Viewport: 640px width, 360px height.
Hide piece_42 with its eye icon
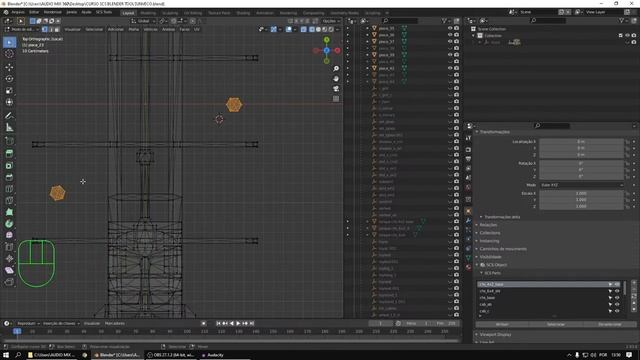coord(450,68)
